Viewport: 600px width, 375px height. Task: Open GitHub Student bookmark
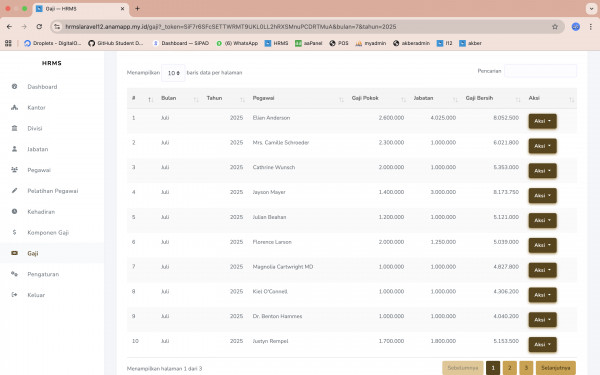116,43
